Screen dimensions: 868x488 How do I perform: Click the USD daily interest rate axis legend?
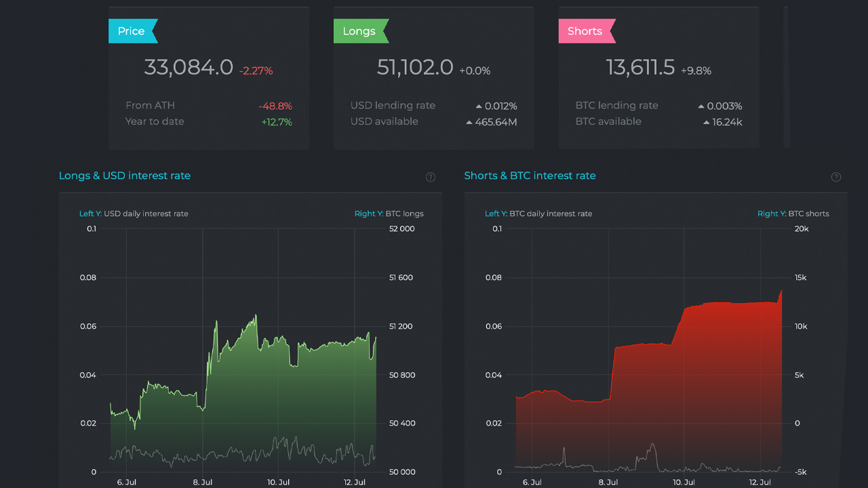click(134, 213)
